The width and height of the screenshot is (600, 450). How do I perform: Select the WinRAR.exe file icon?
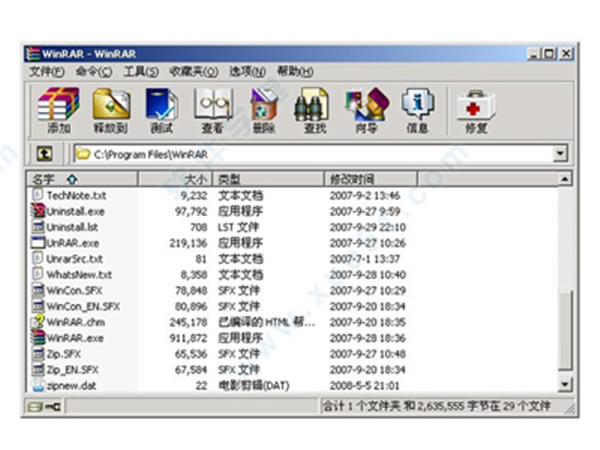(38, 338)
